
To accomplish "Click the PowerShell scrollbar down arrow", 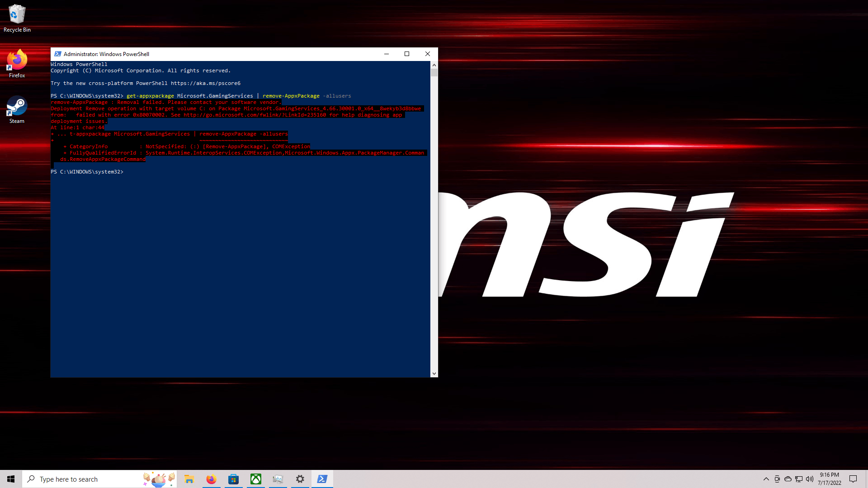I will coord(434,374).
